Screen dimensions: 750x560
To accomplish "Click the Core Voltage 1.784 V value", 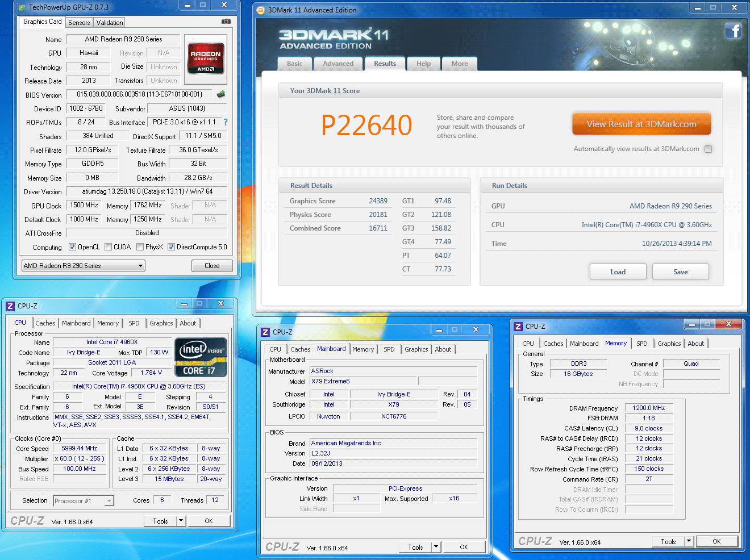I will tap(151, 373).
